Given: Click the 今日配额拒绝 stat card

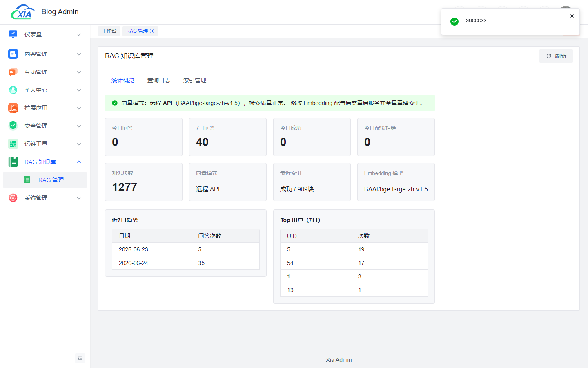Looking at the screenshot, I should pos(396,137).
